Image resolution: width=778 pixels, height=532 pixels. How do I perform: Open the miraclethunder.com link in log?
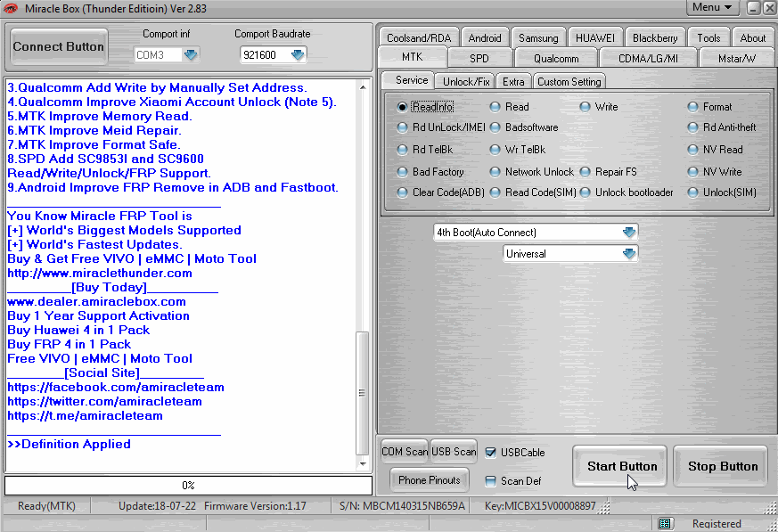(x=100, y=273)
